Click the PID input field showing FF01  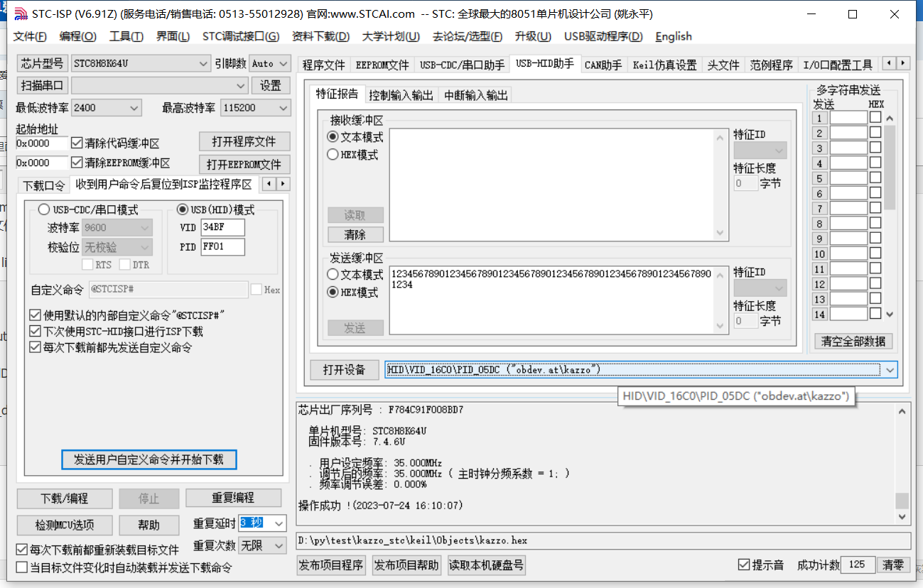point(222,246)
